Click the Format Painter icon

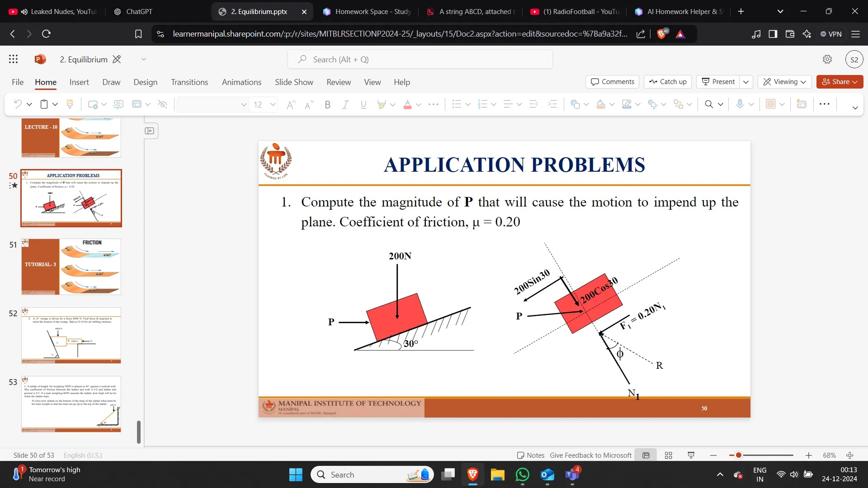click(70, 104)
